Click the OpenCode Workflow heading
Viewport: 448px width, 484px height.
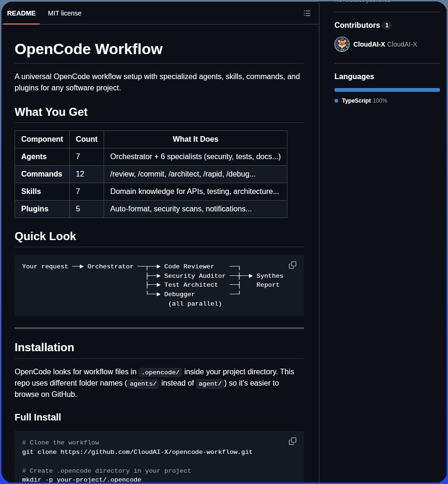coord(89,49)
